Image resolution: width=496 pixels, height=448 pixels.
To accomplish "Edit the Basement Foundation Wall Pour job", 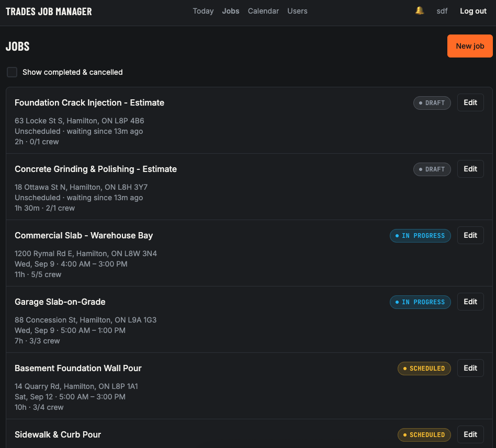I will (x=470, y=368).
